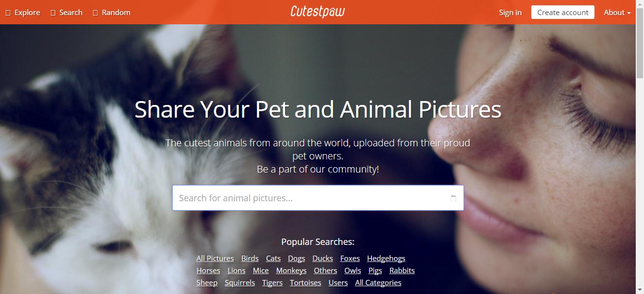The width and height of the screenshot is (644, 294).
Task: Focus the animal pictures search field
Action: [311, 198]
